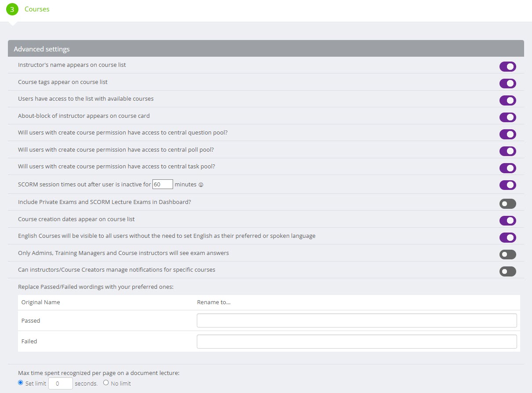This screenshot has width=532, height=393.
Task: Disable Course tags appear on course list
Action: [507, 84]
